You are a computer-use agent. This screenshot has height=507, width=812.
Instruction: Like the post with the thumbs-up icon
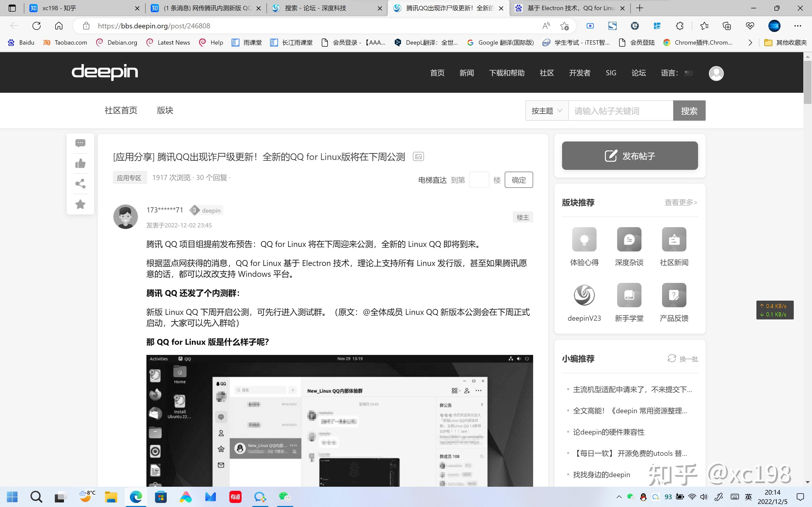[x=80, y=163]
